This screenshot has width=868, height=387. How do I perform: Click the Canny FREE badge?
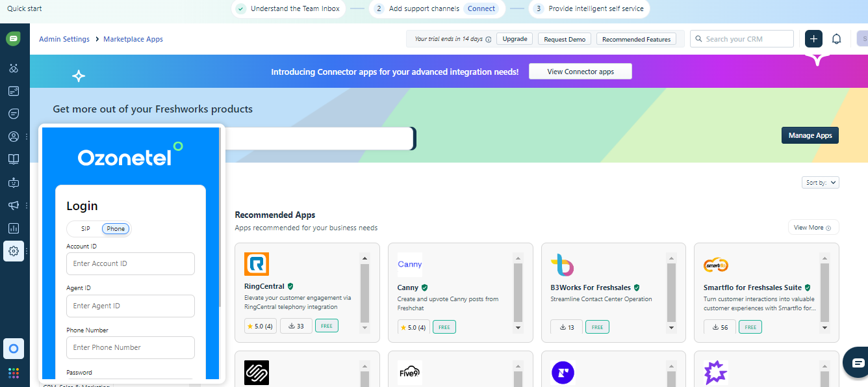coord(444,327)
